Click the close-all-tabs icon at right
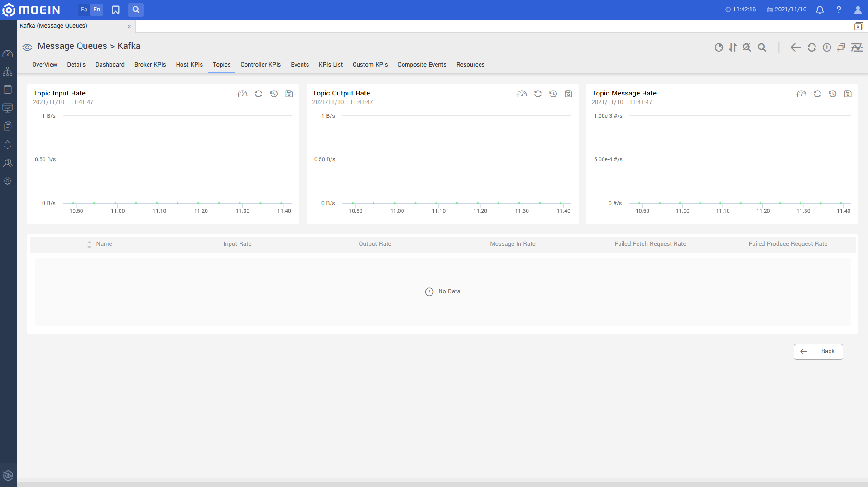The width and height of the screenshot is (868, 487). click(858, 26)
